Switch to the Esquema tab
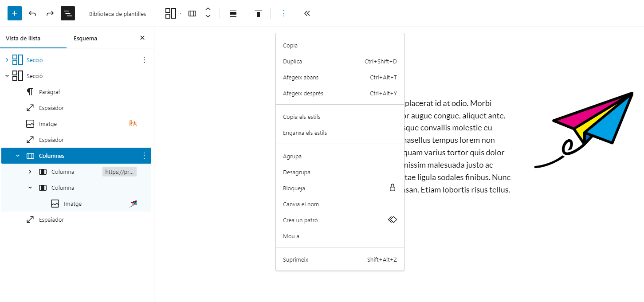Screen dimensions: 644x302 pyautogui.click(x=85, y=38)
